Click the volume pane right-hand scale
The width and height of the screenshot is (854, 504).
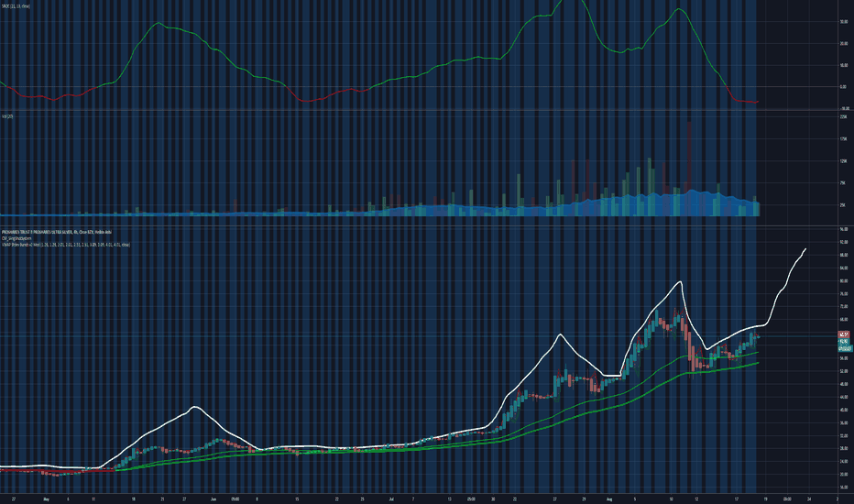[x=844, y=166]
